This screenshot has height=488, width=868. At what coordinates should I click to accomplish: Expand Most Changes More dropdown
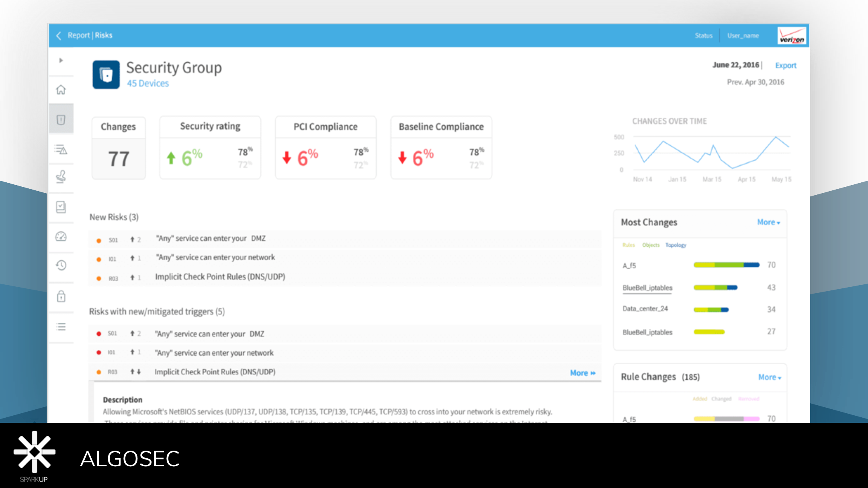(x=769, y=222)
